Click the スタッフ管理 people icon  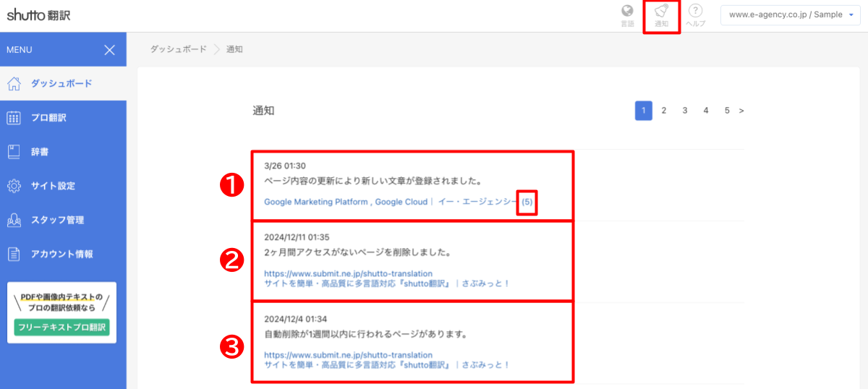click(x=14, y=220)
